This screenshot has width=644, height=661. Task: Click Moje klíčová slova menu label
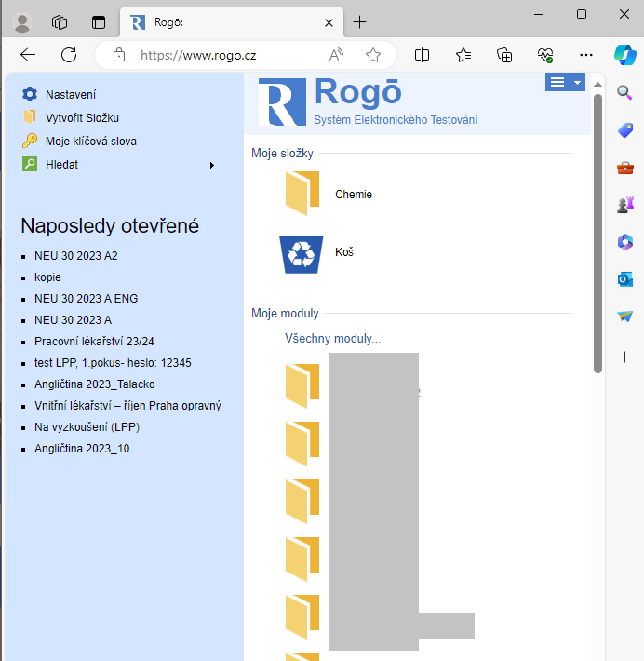click(91, 142)
